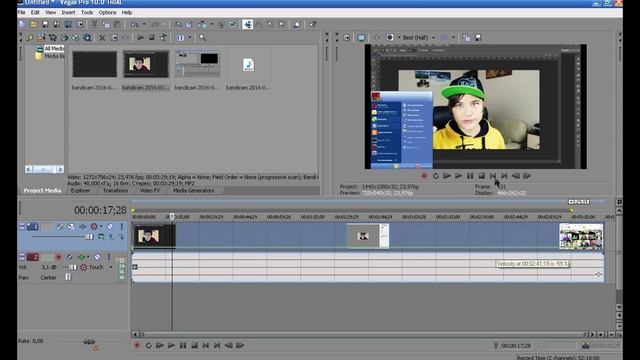The height and width of the screenshot is (360, 640).
Task: Open Track FX on audio track 2
Action: [82, 257]
